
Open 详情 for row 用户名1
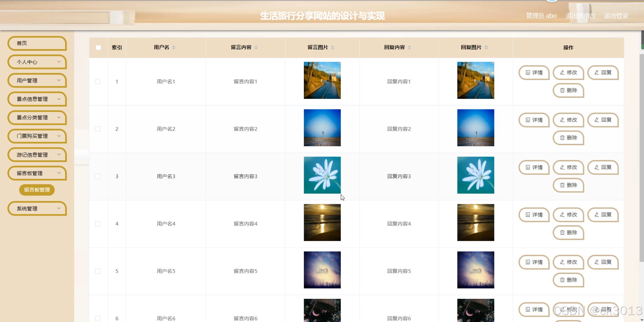(x=534, y=73)
